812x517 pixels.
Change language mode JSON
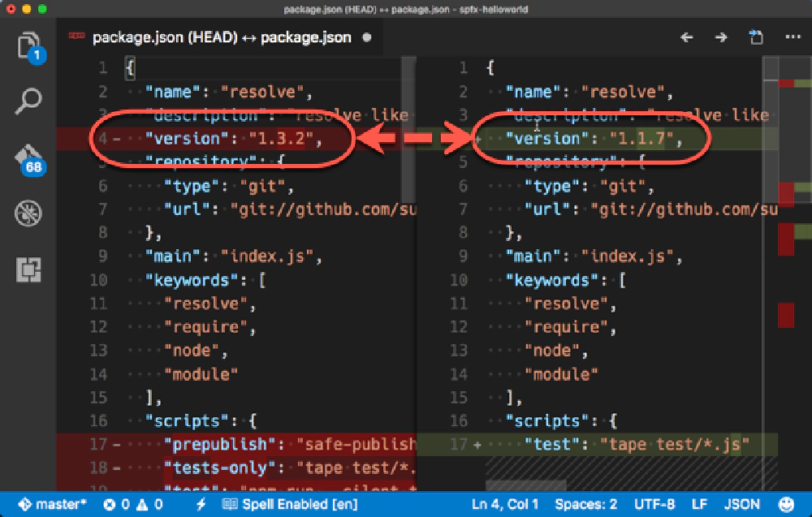(741, 504)
